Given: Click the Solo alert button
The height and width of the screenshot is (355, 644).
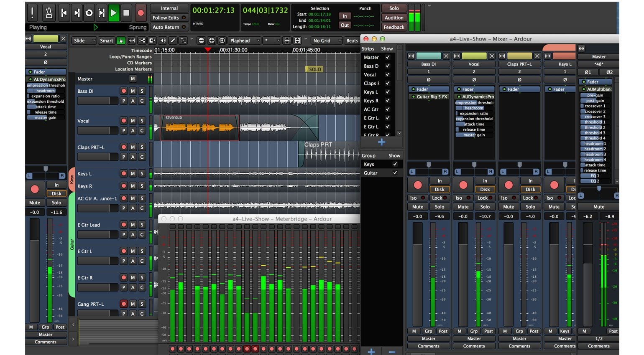Looking at the screenshot, I should click(394, 8).
